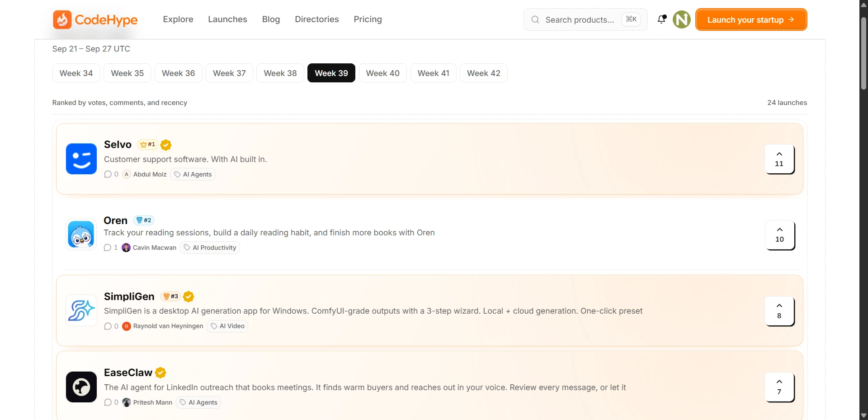
Task: Click Launch your startup button
Action: pyautogui.click(x=751, y=19)
